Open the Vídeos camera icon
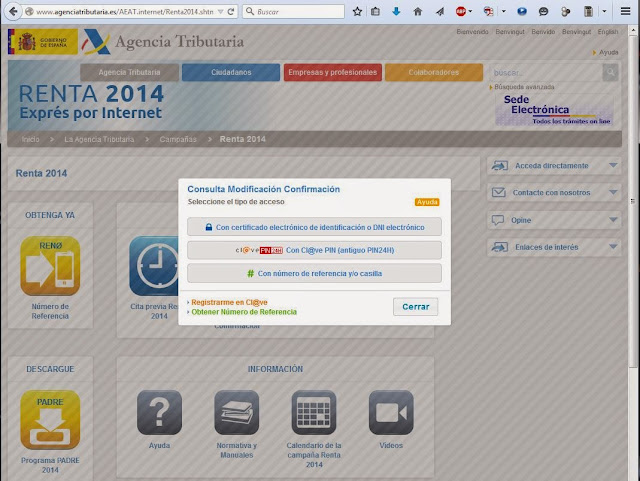Image resolution: width=640 pixels, height=481 pixels. [x=391, y=412]
